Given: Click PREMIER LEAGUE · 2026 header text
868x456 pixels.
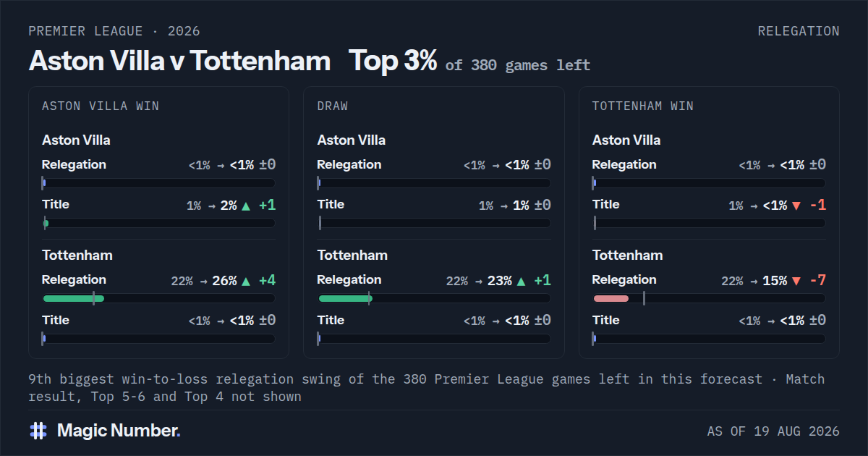Looking at the screenshot, I should (x=114, y=31).
